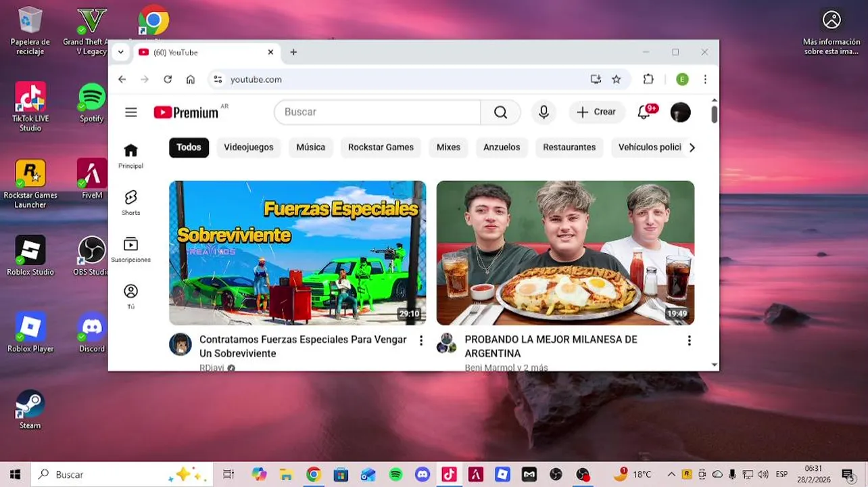Start voice search with the microphone icon
Image resolution: width=868 pixels, height=487 pixels.
coord(544,112)
